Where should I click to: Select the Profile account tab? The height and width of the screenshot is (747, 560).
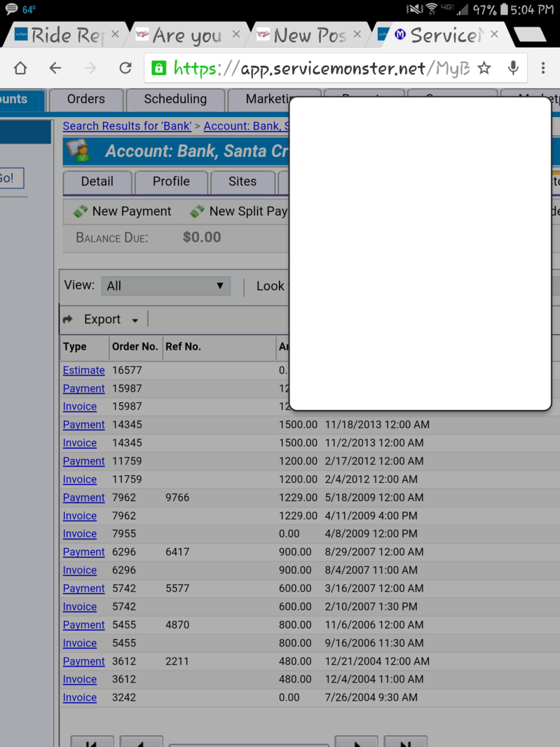[x=171, y=181]
